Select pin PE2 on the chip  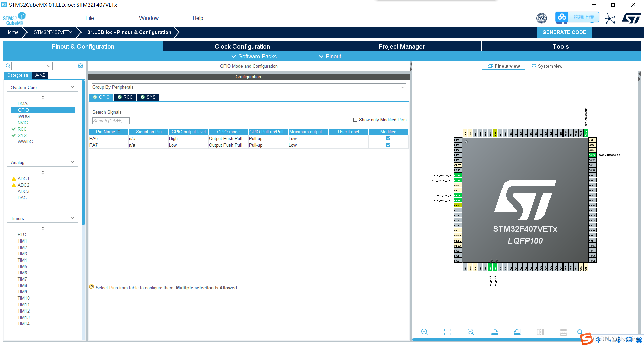pos(458,140)
